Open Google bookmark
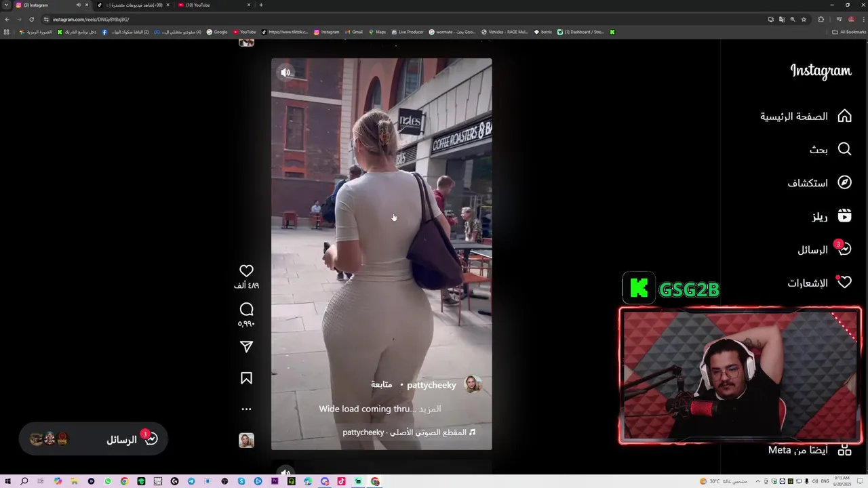Viewport: 868px width, 488px height. (x=217, y=32)
